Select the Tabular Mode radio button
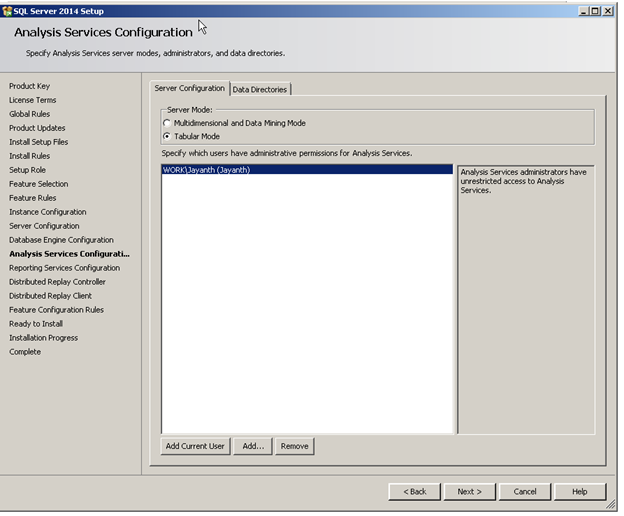The height and width of the screenshot is (516, 624). tap(167, 136)
